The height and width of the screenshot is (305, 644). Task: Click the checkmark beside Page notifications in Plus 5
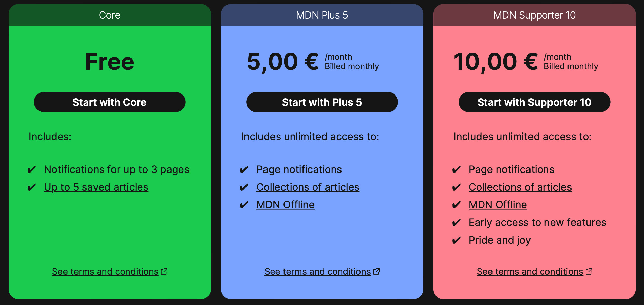click(x=244, y=169)
